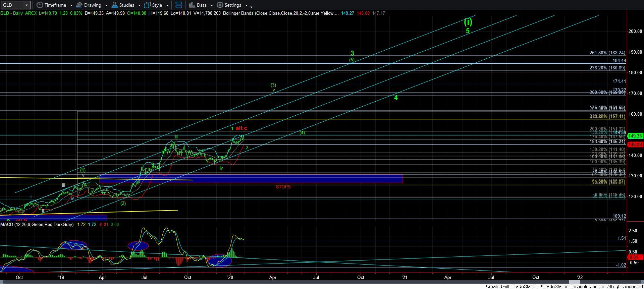
Task: Click the red 'STOPS' annotation
Action: tap(283, 187)
